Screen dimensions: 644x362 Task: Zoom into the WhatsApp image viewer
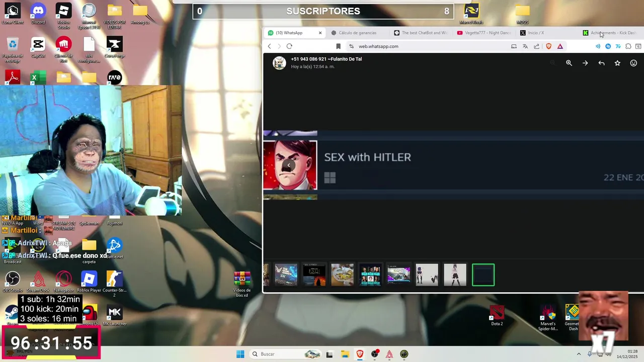(x=569, y=63)
